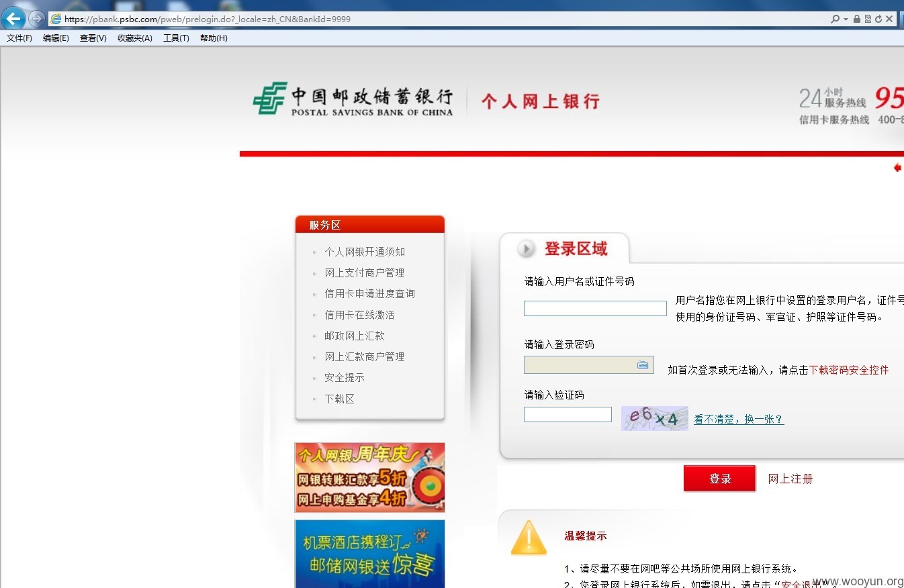Refresh the page with the reload icon
Screen dimensions: 904x588
[878, 19]
